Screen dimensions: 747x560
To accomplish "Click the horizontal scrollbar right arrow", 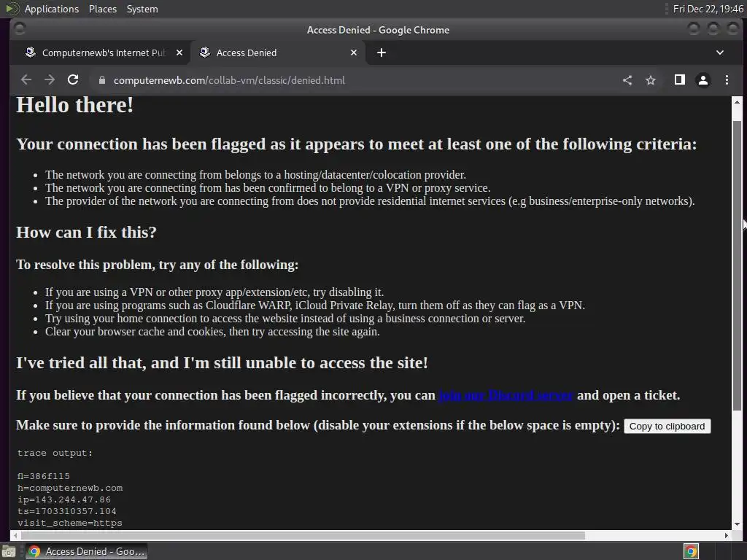I will click(x=727, y=536).
